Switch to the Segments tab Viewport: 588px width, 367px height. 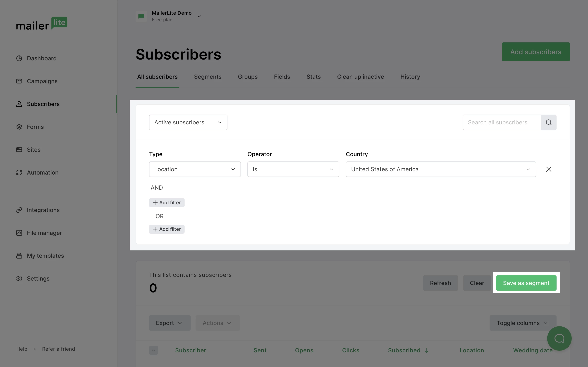207,77
